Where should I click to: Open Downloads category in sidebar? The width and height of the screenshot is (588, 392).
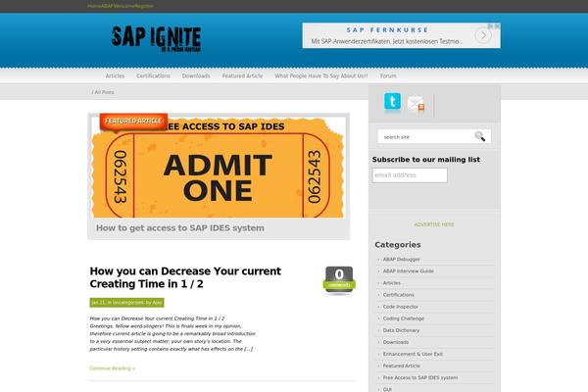coord(396,342)
